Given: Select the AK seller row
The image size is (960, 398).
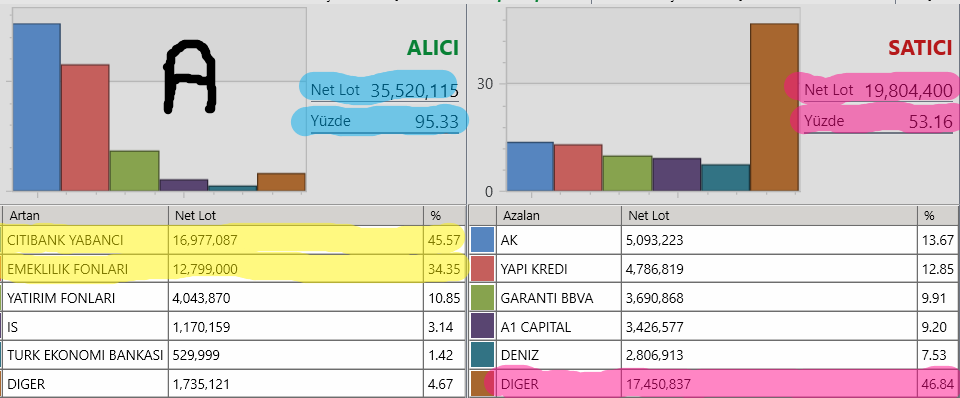Looking at the screenshot, I should (x=714, y=240).
